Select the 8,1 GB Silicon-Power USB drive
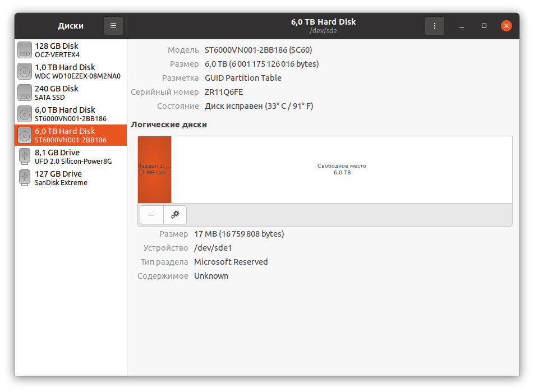Viewport: 534px width, 392px height. point(71,156)
